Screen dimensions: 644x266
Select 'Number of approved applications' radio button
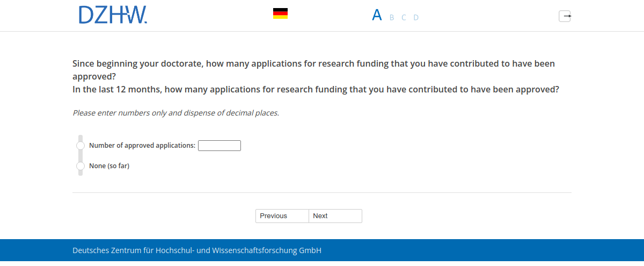pos(80,146)
